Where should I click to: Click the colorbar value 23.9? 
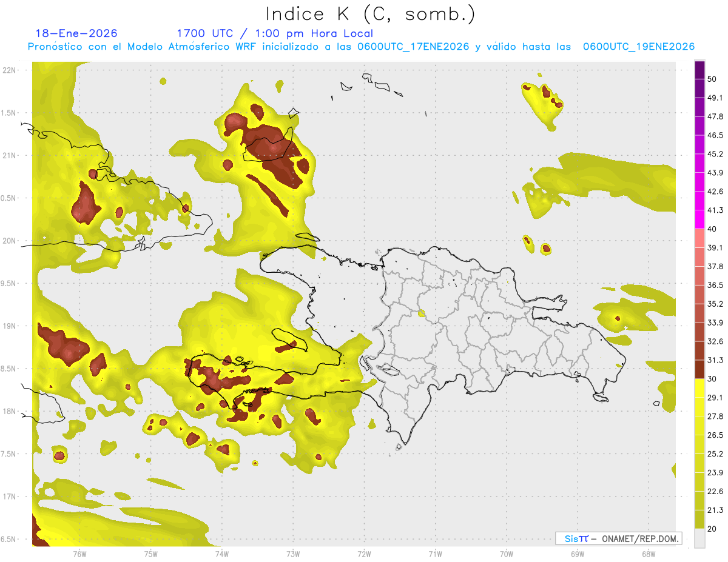(715, 472)
